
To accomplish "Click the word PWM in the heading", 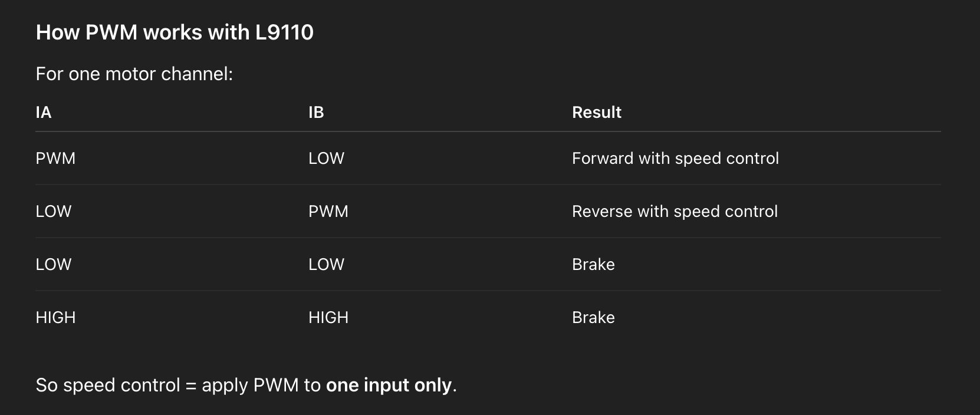I will 111,32.
